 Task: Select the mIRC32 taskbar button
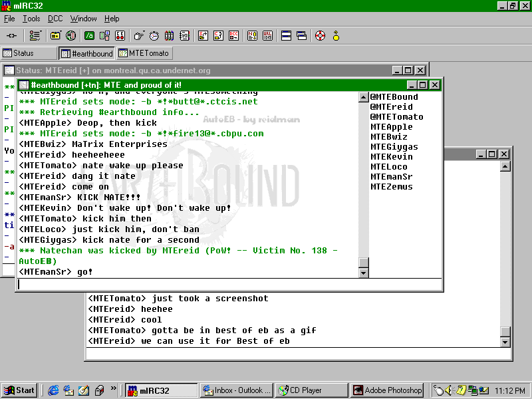(161, 390)
